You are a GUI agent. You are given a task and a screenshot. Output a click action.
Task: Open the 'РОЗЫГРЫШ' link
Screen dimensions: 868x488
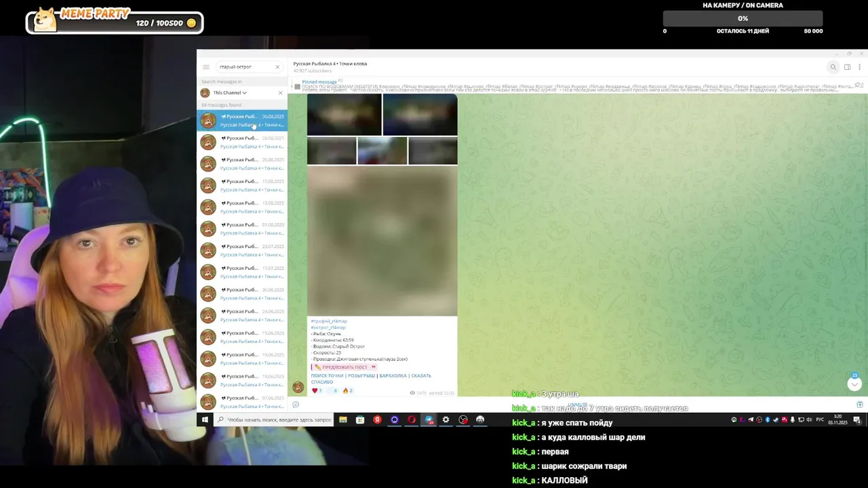coord(361,375)
